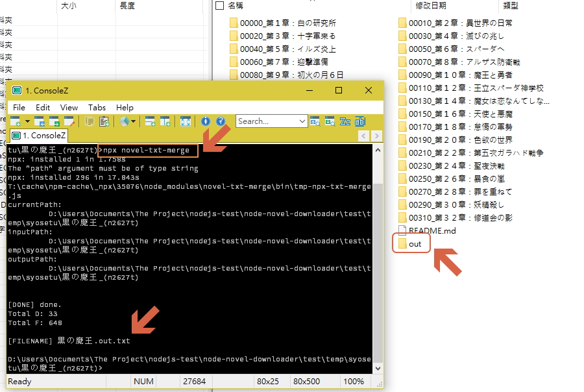Open the New Tab dropdown arrow
This screenshot has height=392, width=584.
point(27,121)
